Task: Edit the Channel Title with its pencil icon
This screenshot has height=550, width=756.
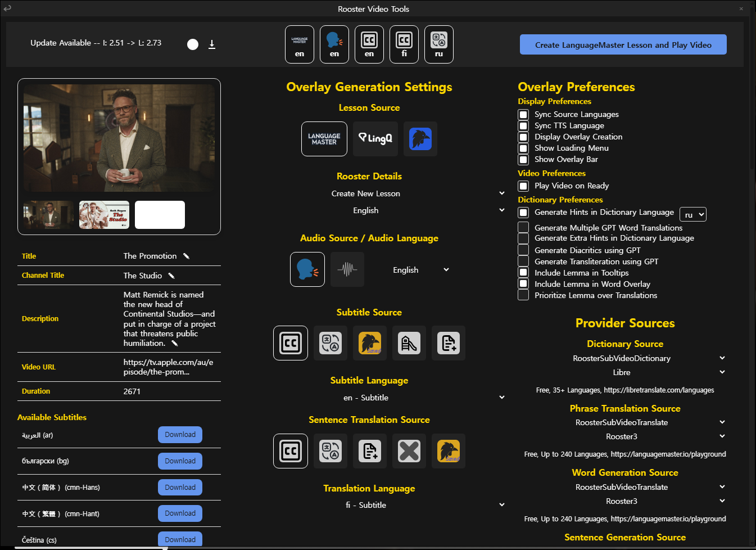Action: click(x=171, y=276)
